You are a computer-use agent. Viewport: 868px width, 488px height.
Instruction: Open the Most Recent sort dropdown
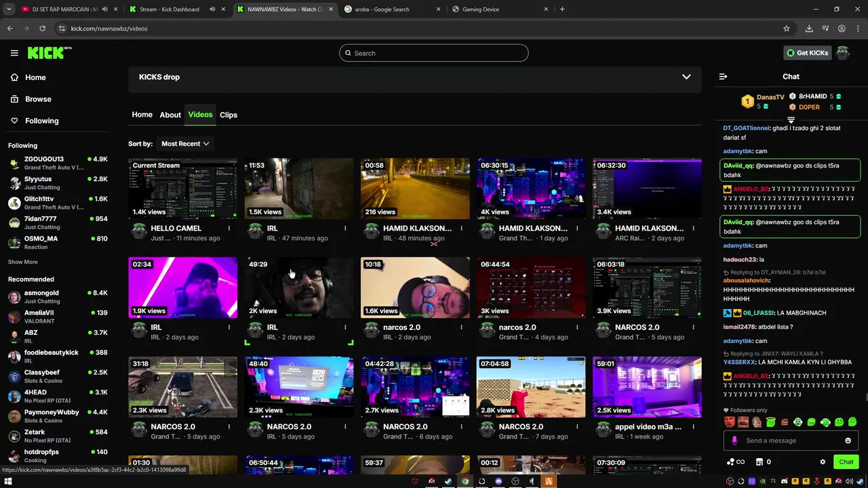tap(184, 144)
